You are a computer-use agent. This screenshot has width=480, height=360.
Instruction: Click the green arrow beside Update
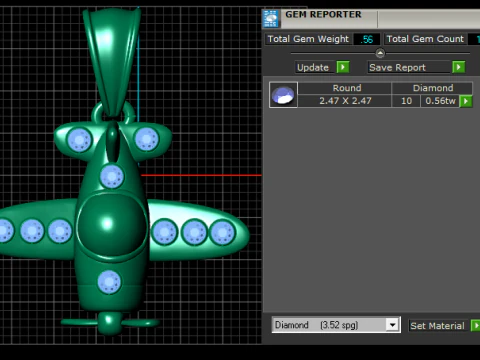pyautogui.click(x=343, y=67)
